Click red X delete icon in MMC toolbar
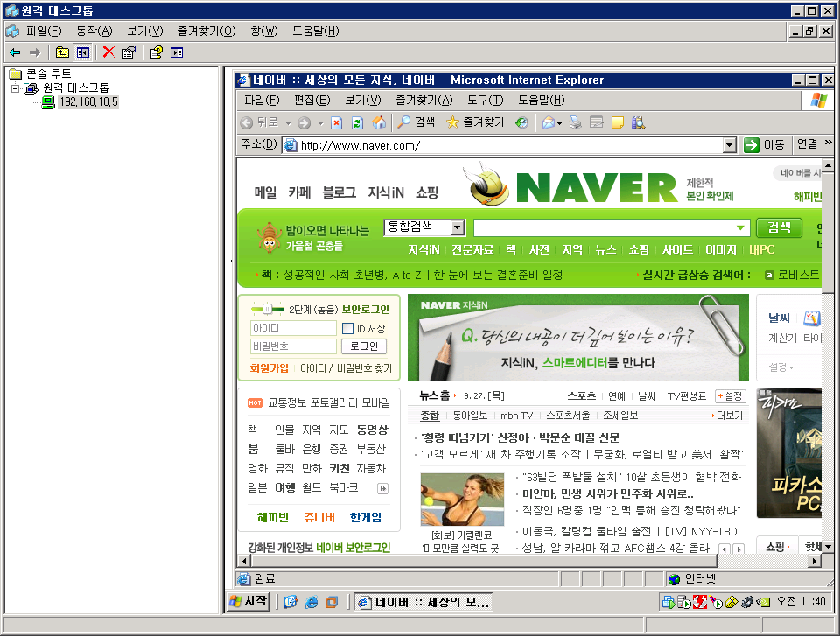Screen dimensions: 840x636 click(x=108, y=52)
